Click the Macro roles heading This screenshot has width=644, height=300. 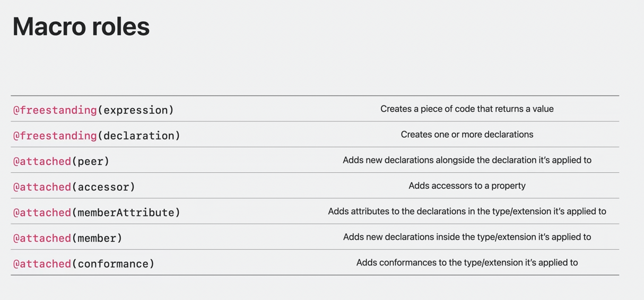coord(81,27)
